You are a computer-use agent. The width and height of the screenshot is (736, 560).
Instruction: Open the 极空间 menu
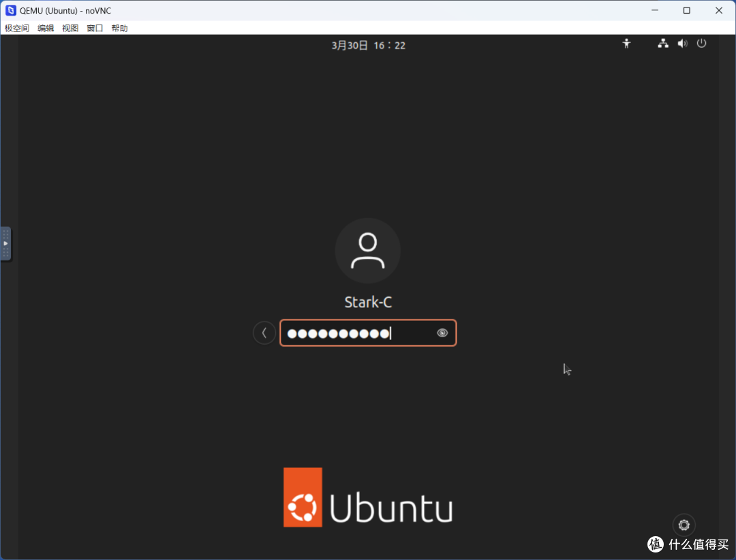pyautogui.click(x=17, y=28)
